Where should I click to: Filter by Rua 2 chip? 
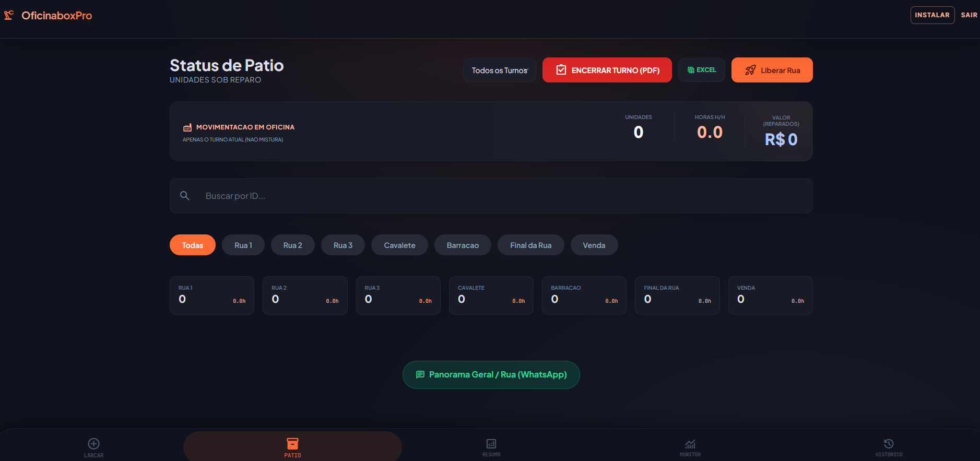[293, 245]
